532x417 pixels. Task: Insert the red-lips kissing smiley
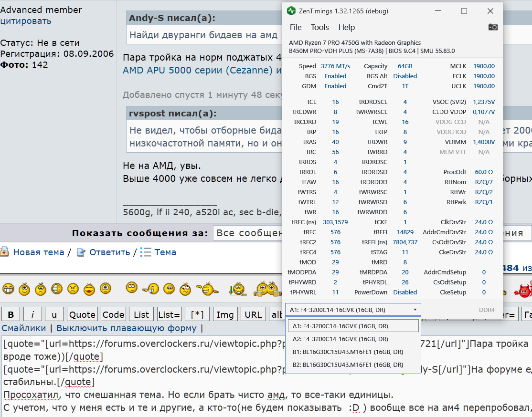[x=89, y=289]
